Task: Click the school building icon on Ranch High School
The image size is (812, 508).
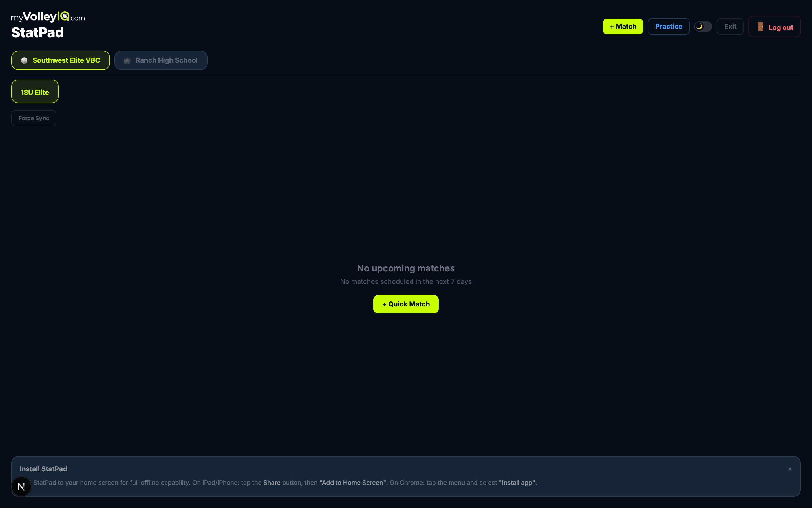Action: coord(127,61)
